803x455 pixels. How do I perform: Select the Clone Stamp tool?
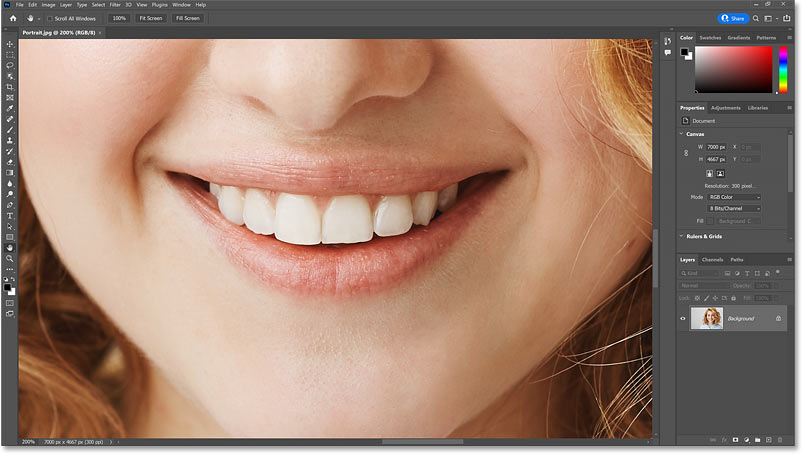pos(10,140)
